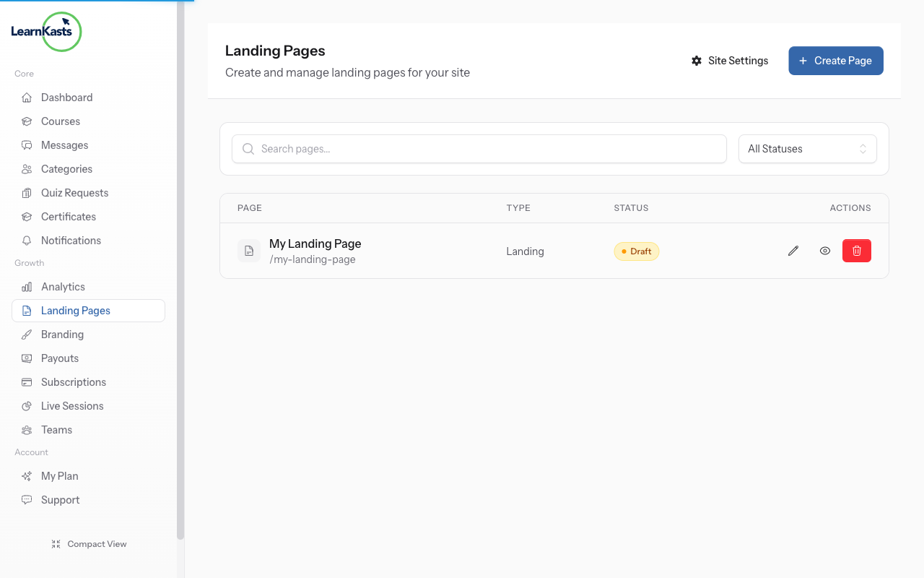The height and width of the screenshot is (578, 924).
Task: Open the TYPE column header
Action: tap(518, 207)
